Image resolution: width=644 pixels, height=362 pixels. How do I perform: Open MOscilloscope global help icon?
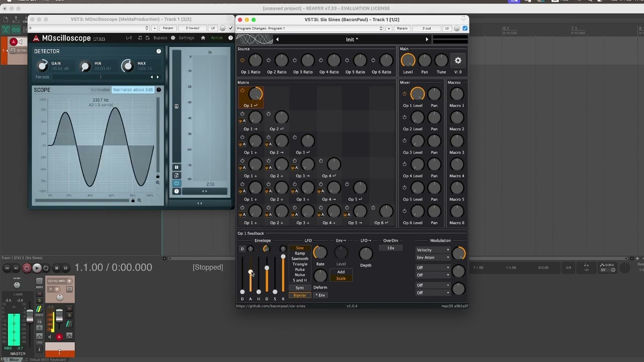pos(230,38)
